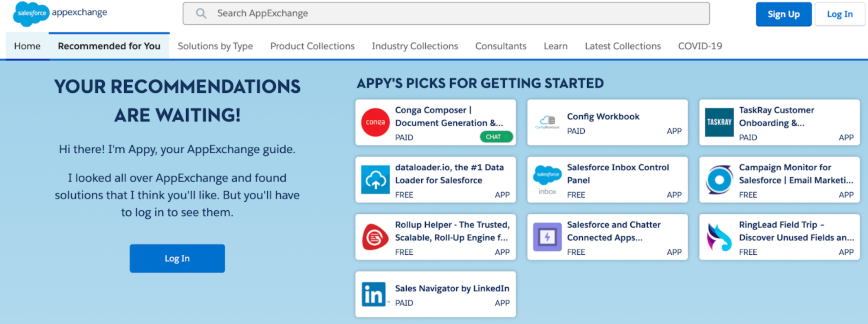Click the Salesforce AppExchange logo

60,14
